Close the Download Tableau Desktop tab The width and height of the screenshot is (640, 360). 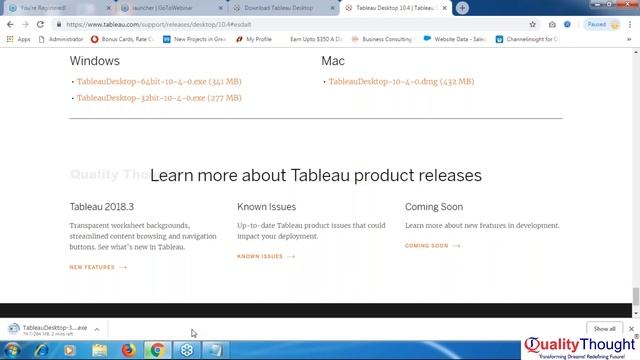coord(332,8)
